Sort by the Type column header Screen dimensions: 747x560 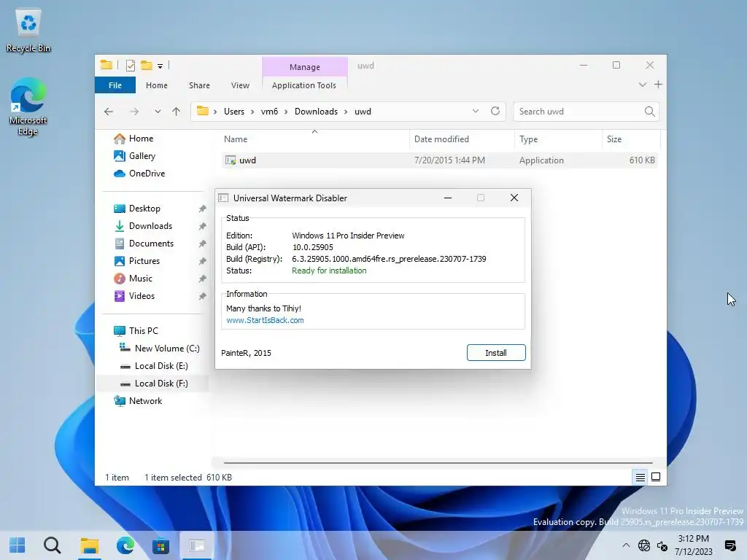[x=558, y=139]
